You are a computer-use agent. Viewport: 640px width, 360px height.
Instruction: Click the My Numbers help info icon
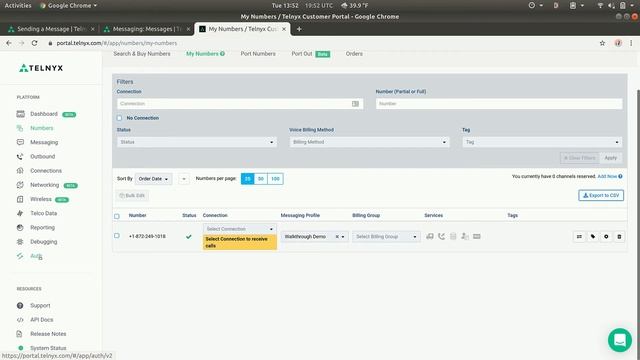click(x=222, y=53)
